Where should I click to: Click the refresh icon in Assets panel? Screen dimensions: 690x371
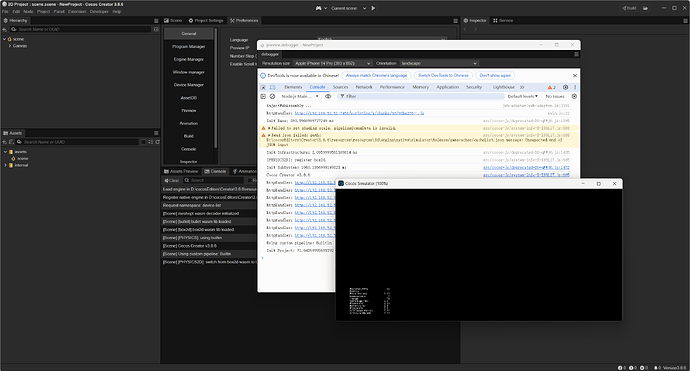point(157,142)
